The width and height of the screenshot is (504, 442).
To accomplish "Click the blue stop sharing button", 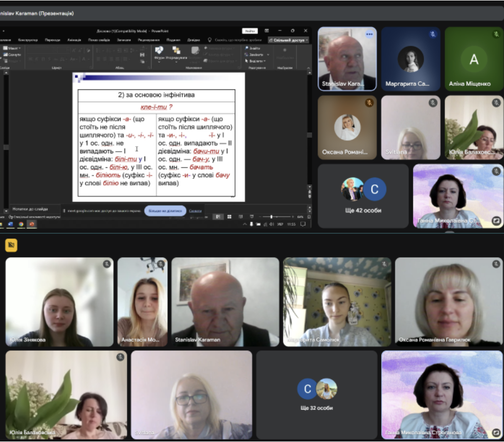I will click(165, 211).
